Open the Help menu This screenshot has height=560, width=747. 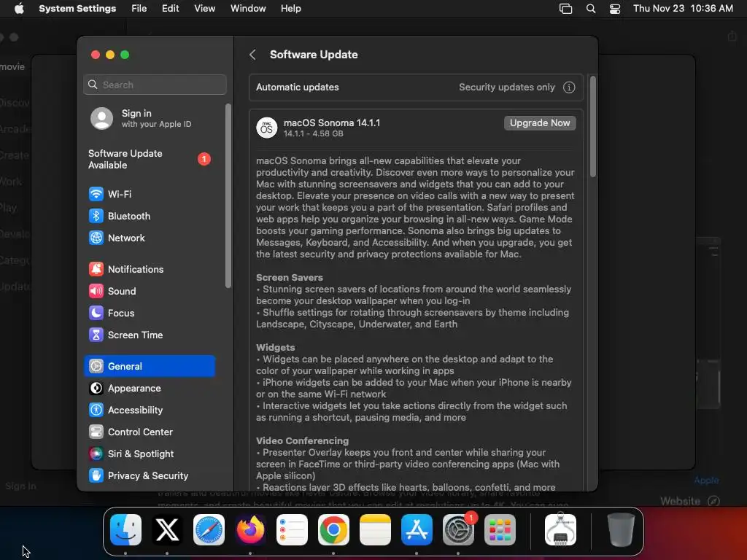[x=290, y=9]
